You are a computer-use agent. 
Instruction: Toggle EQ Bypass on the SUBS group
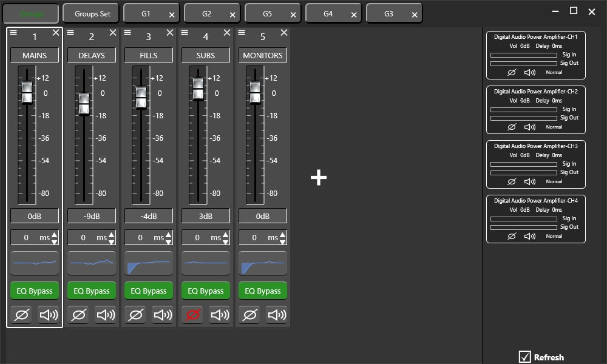point(206,291)
